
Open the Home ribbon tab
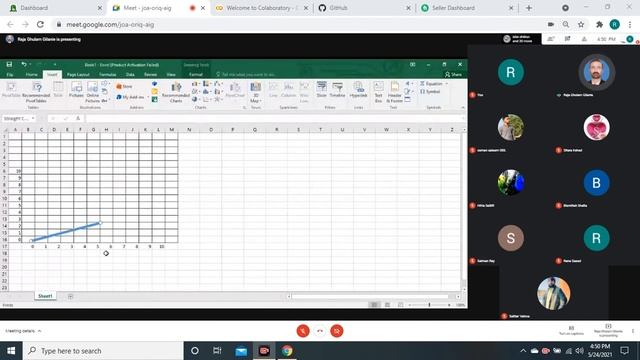(x=31, y=74)
